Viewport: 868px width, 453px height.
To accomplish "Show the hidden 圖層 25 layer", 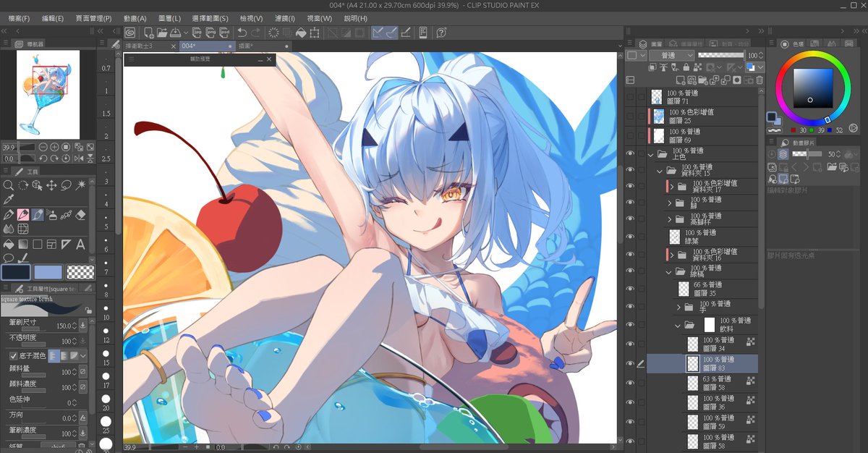I will [x=630, y=116].
